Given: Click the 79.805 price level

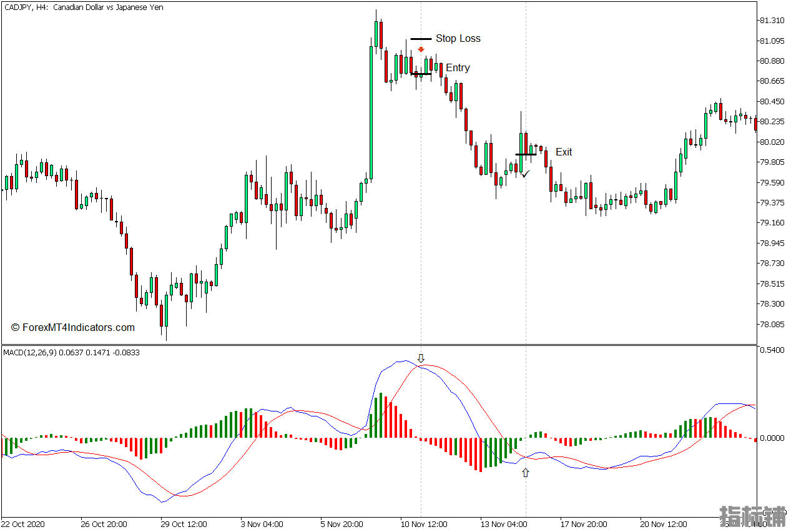Looking at the screenshot, I should click(x=772, y=162).
